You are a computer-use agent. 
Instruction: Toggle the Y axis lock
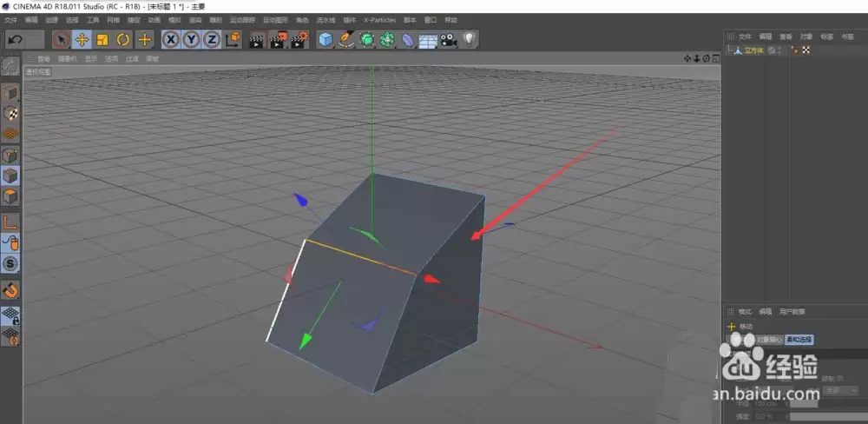tap(192, 39)
